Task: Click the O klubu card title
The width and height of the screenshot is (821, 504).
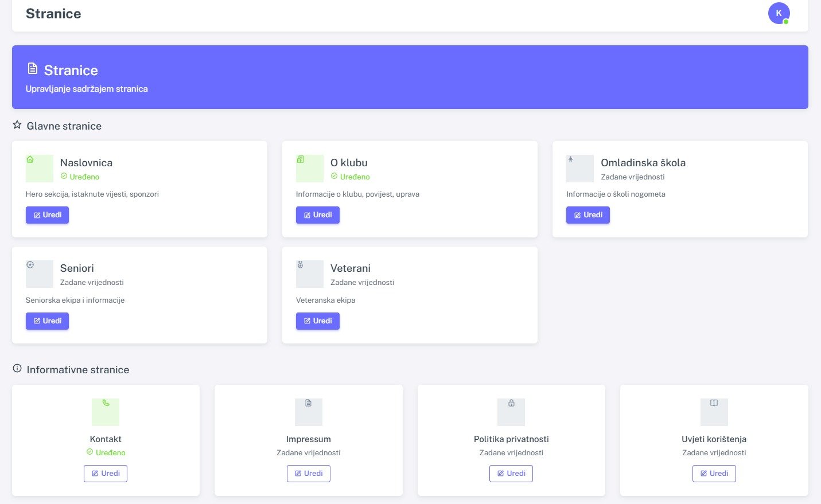Action: click(349, 163)
